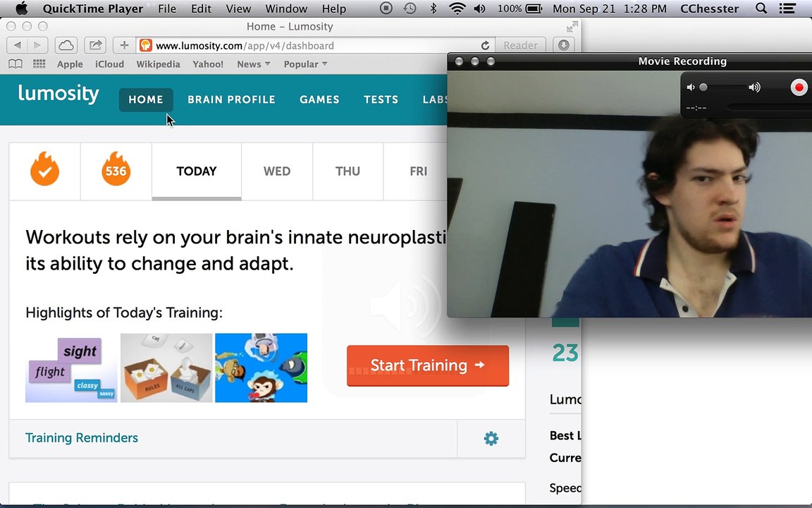This screenshot has height=508, width=812.
Task: Click the Lumosity logo
Action: point(59,95)
